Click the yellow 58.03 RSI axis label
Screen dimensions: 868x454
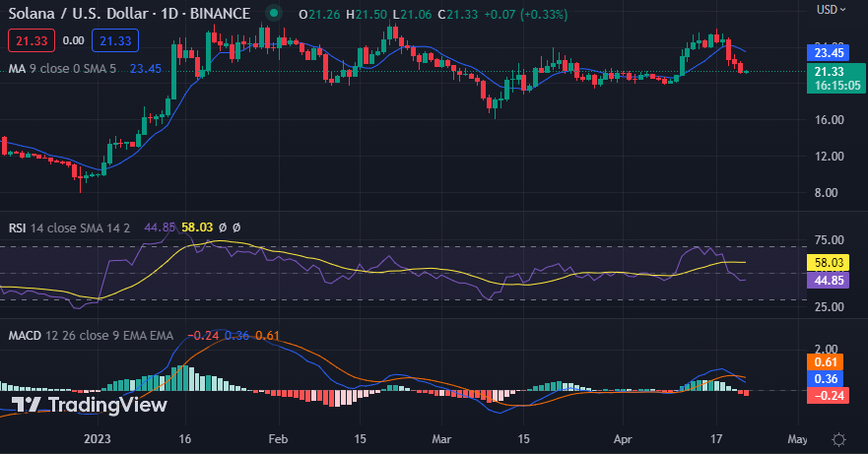click(x=829, y=262)
